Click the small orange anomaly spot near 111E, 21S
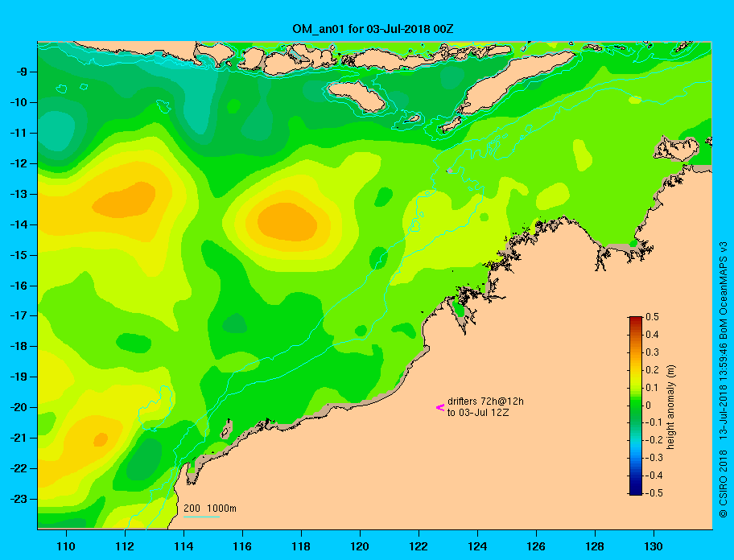734x560 pixels. coord(101,440)
